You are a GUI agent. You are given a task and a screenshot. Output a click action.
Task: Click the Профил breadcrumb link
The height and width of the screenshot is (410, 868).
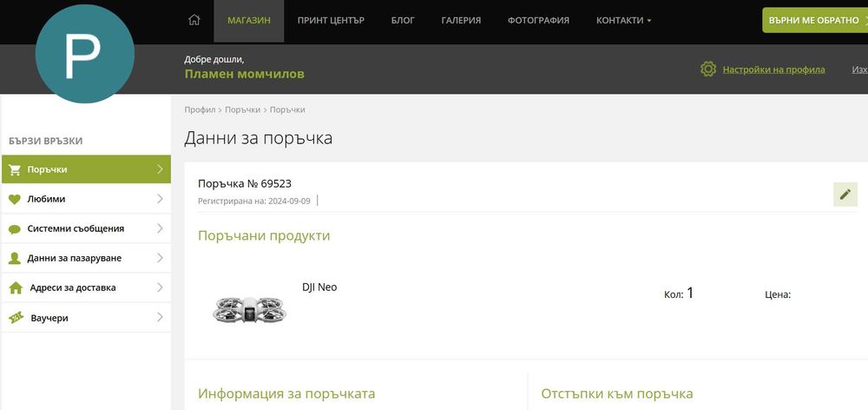click(x=200, y=109)
